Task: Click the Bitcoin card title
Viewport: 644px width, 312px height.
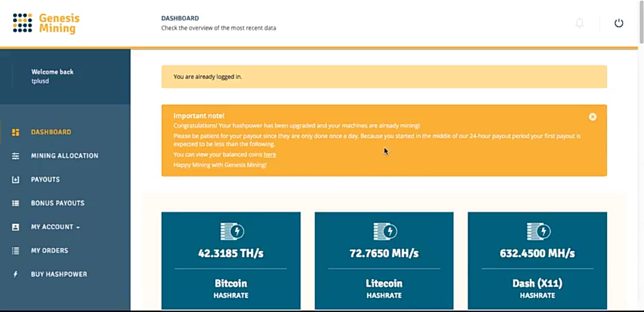Action: (231, 283)
